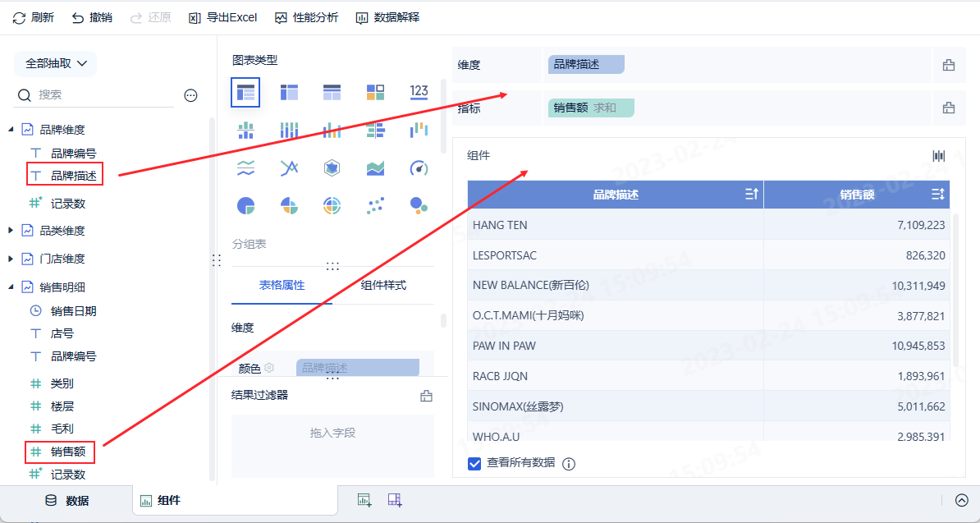Select the 品牌描述 field in the field tree
Screen dimensions: 980x523
(x=74, y=177)
